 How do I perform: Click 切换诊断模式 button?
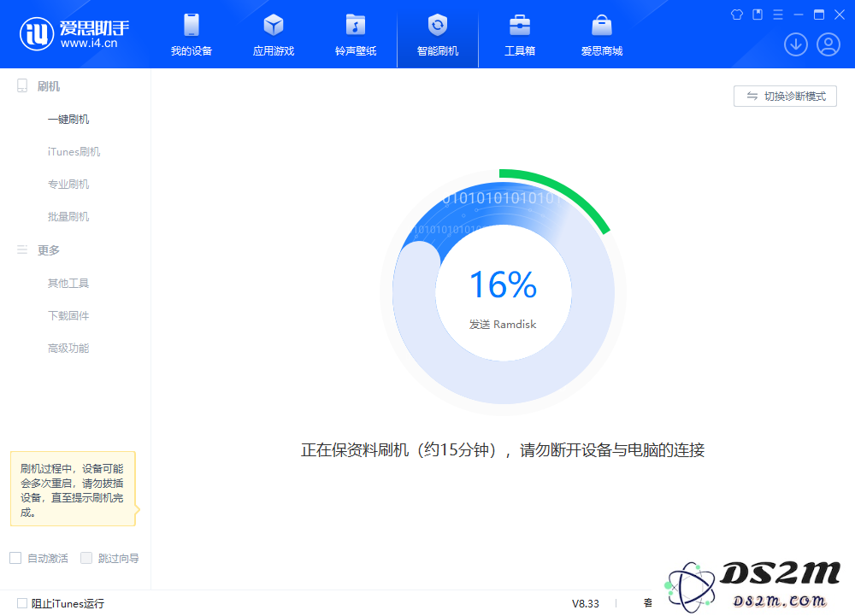point(785,97)
